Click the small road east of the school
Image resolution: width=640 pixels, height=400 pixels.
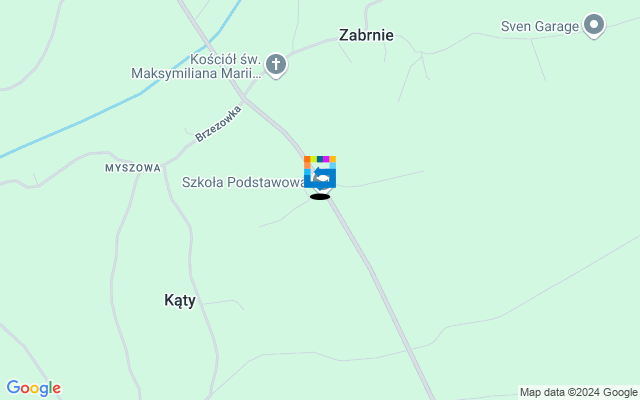pos(380,180)
